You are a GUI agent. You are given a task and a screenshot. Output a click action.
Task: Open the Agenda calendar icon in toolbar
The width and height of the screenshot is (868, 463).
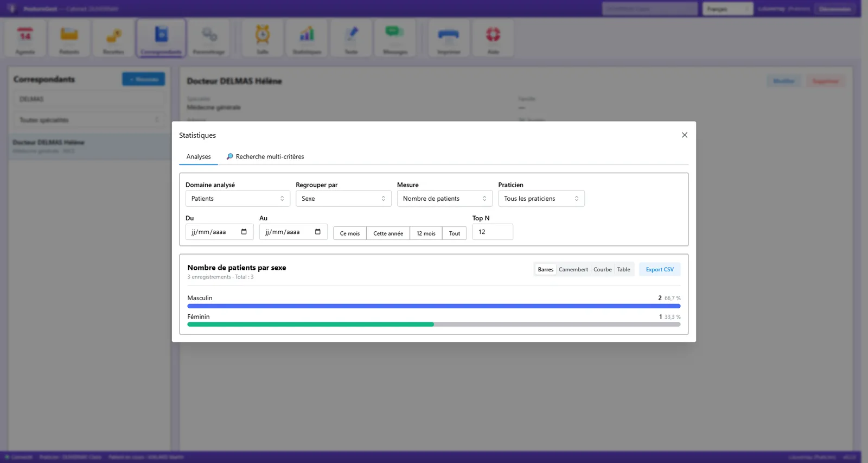25,37
